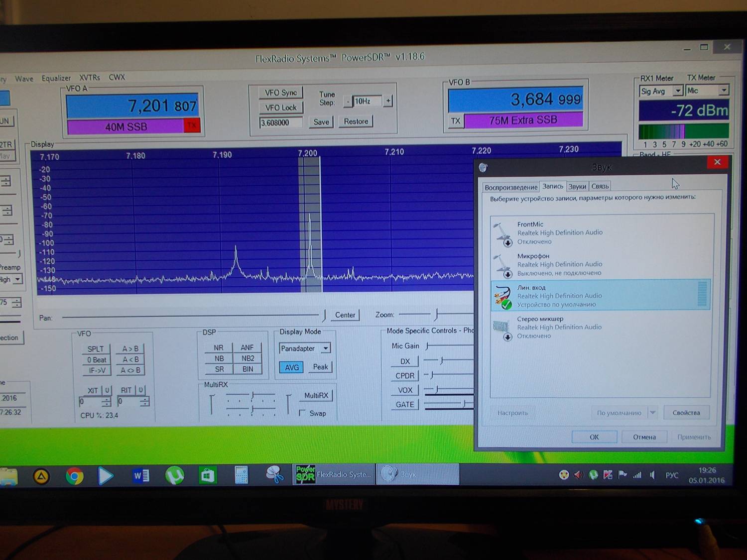The image size is (747, 560).
Task: Launch Google Chrome from the taskbar
Action: [x=75, y=476]
